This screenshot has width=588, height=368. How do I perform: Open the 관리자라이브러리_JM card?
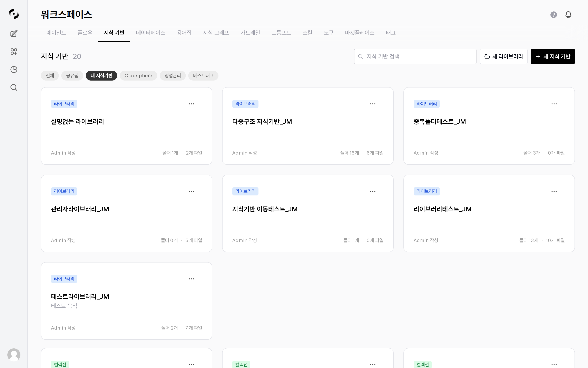(127, 213)
